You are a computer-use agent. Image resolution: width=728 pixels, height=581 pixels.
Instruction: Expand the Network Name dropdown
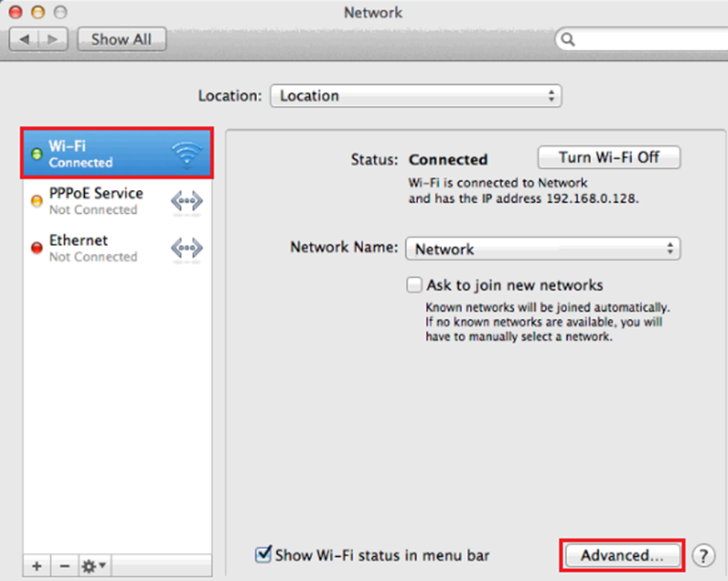tap(542, 249)
